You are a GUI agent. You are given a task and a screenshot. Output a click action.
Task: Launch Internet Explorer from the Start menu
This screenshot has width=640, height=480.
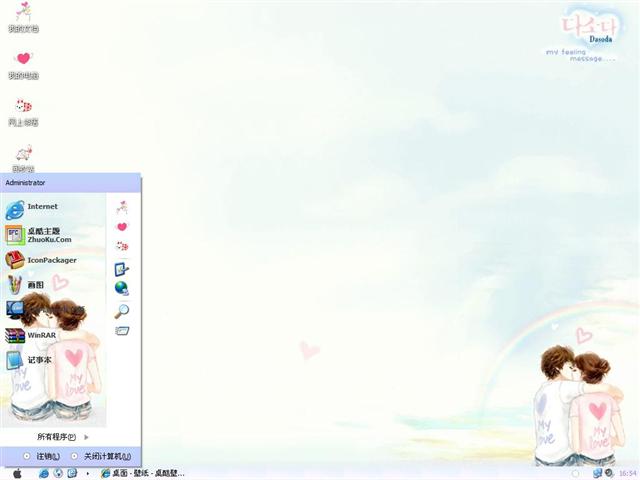(x=32, y=209)
